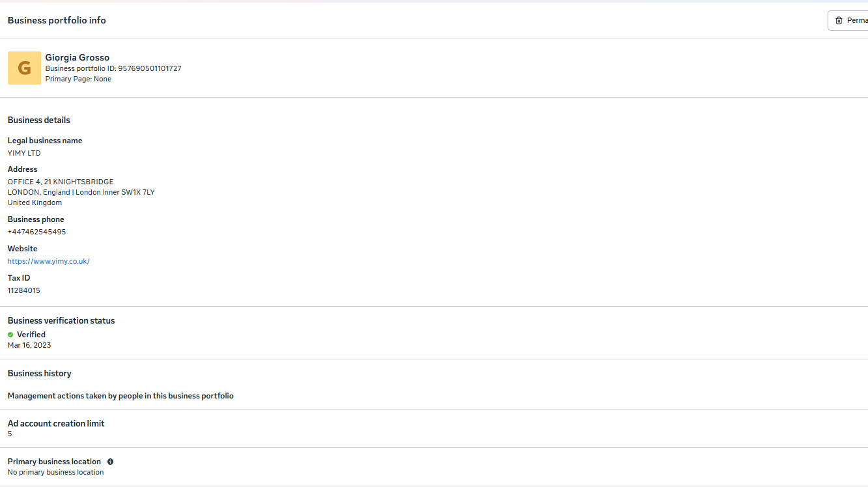Click the info icon beside Primary business location

tap(110, 462)
